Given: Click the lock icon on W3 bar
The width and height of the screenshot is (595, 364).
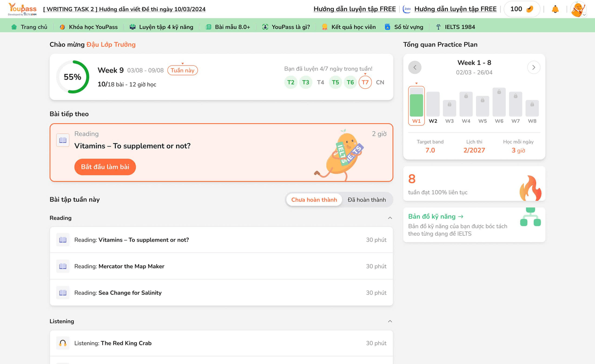Looking at the screenshot, I should click(450, 105).
